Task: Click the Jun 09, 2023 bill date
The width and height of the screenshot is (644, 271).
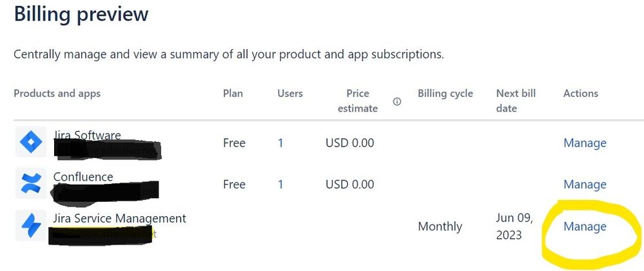Action: [514, 226]
